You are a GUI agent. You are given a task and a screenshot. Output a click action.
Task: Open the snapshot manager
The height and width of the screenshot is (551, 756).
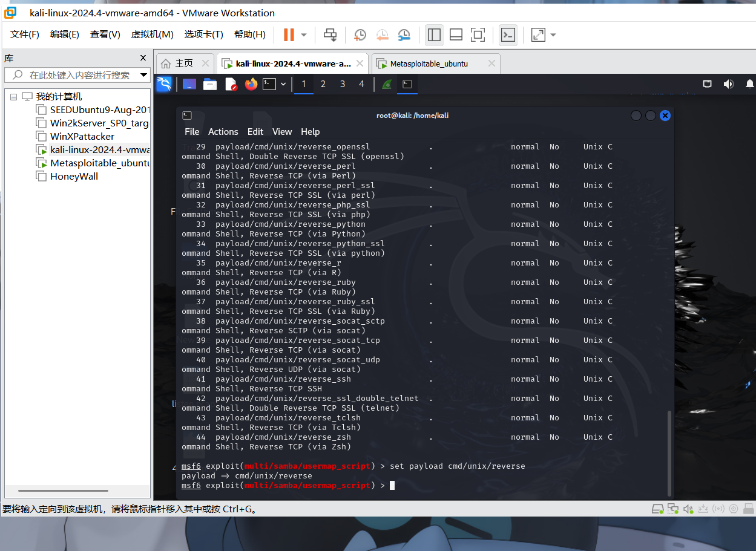[404, 34]
